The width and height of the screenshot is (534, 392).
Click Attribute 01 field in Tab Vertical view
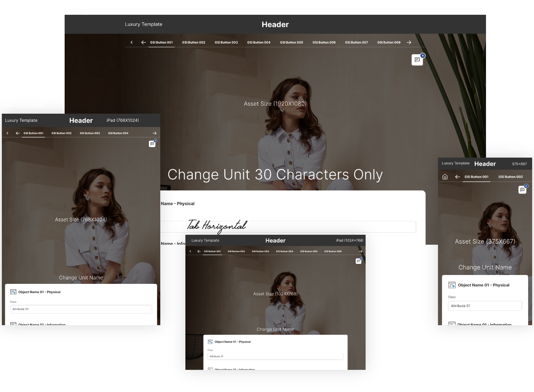click(81, 309)
